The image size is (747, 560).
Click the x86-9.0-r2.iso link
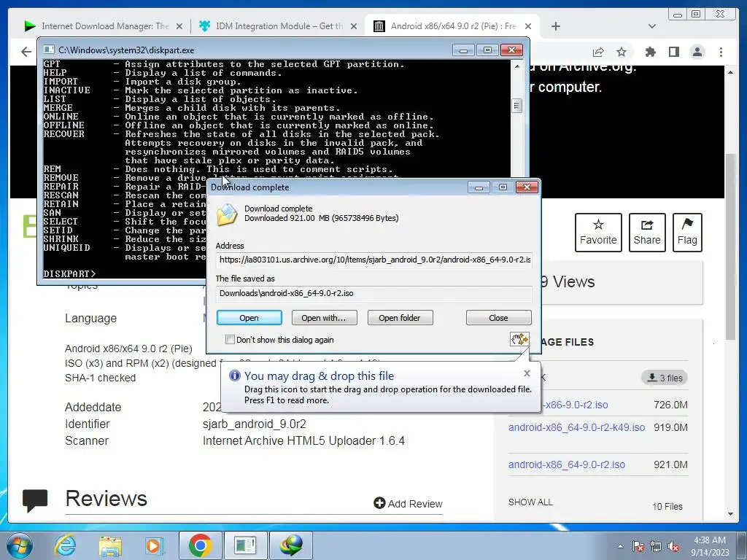pos(575,405)
